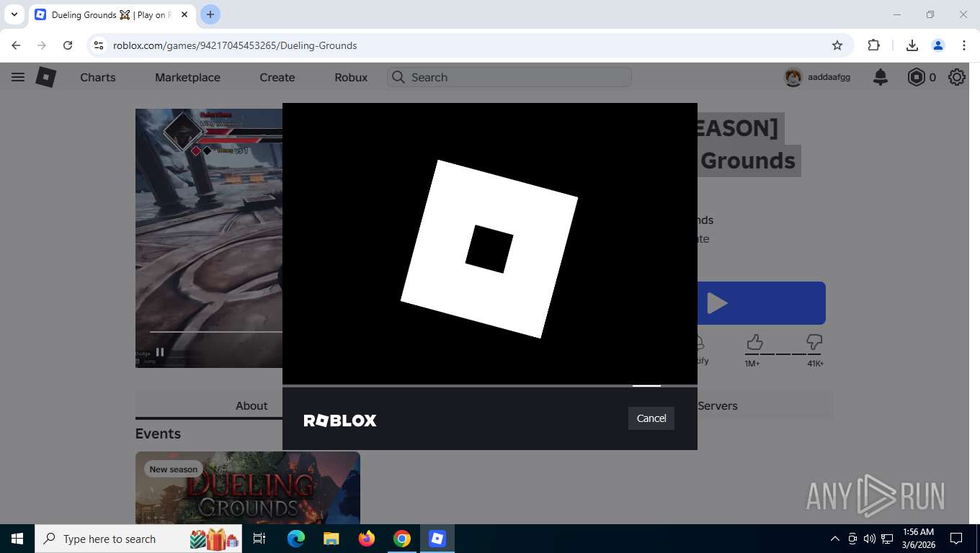Viewport: 980px width, 553px height.
Task: Go back in Chrome
Action: click(16, 45)
